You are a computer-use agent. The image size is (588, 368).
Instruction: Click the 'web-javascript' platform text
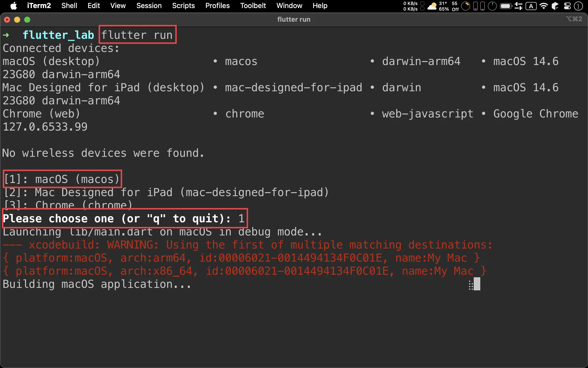[x=428, y=114]
